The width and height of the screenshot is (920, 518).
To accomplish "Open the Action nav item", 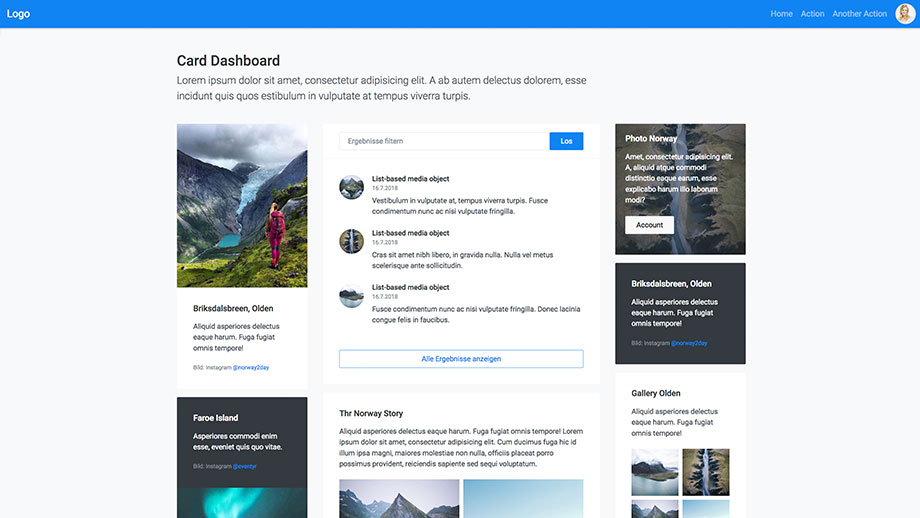I will point(812,13).
